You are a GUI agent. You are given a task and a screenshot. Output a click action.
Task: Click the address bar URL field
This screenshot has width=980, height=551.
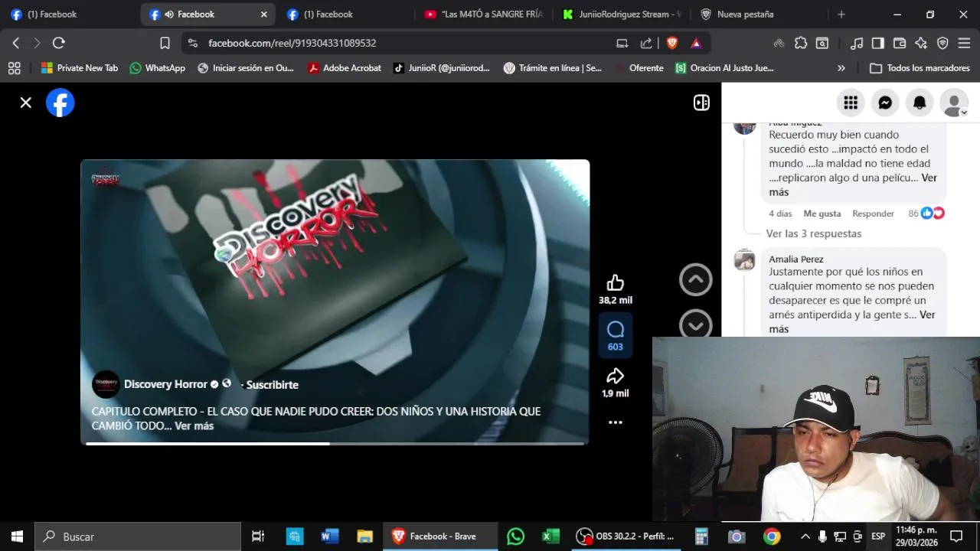point(398,43)
